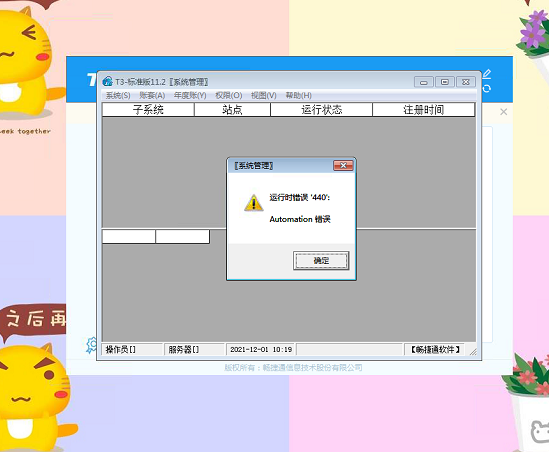Click the 注册时间 column header

click(424, 110)
